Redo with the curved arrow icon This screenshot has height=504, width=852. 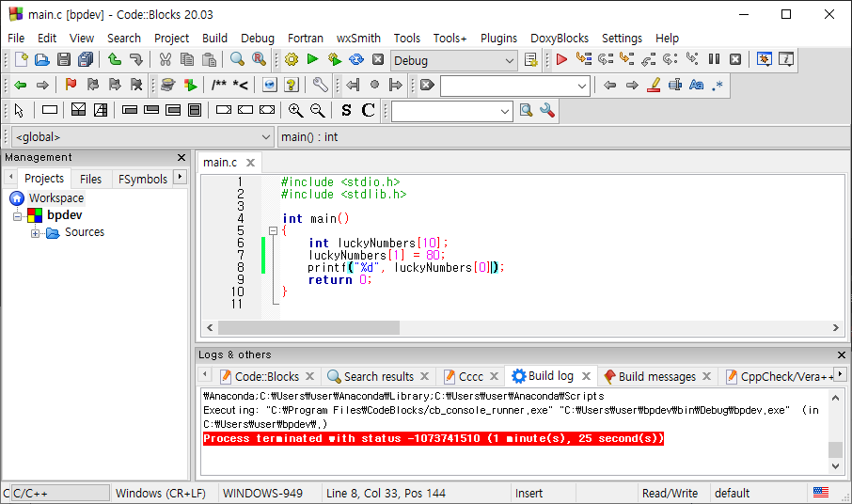(135, 59)
